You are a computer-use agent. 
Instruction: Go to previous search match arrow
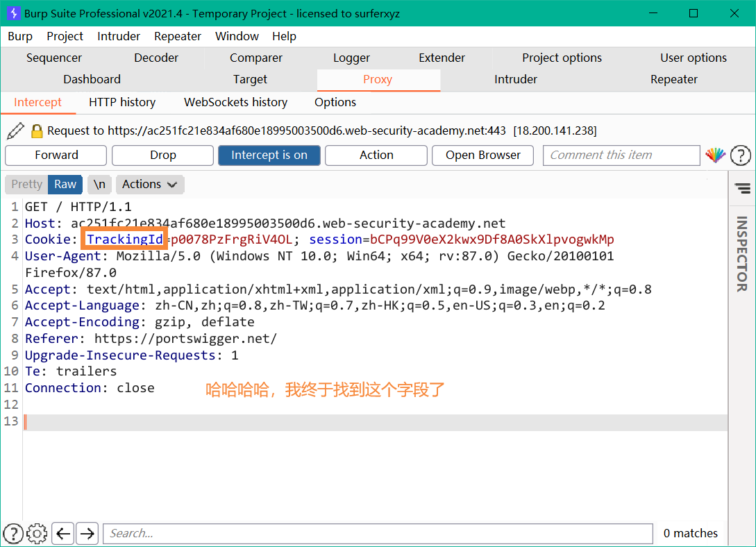63,534
